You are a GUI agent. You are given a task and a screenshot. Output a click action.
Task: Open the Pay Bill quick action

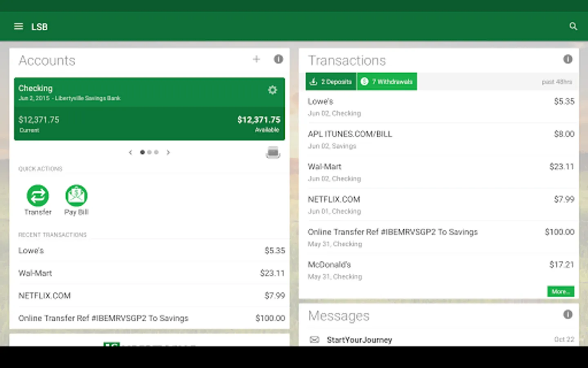76,200
